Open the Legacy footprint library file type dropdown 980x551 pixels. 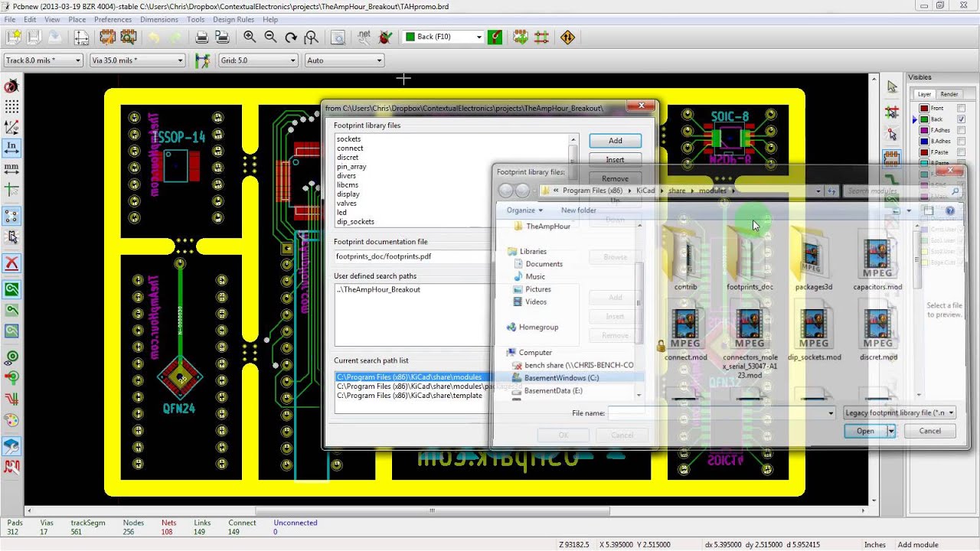[x=899, y=412]
